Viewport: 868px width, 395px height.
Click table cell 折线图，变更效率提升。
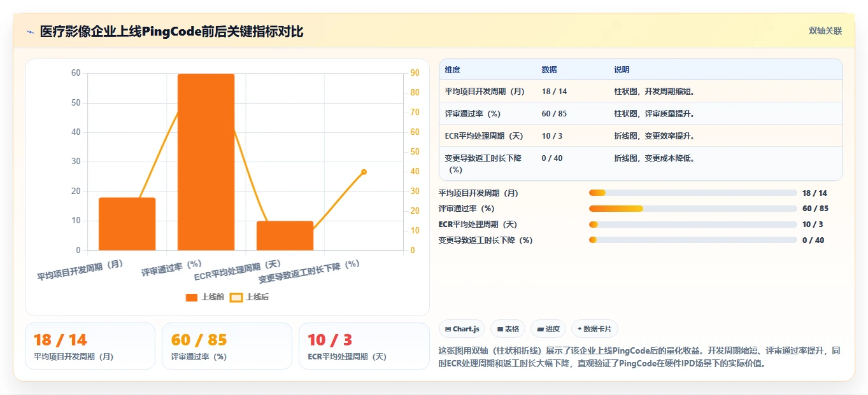tap(654, 136)
